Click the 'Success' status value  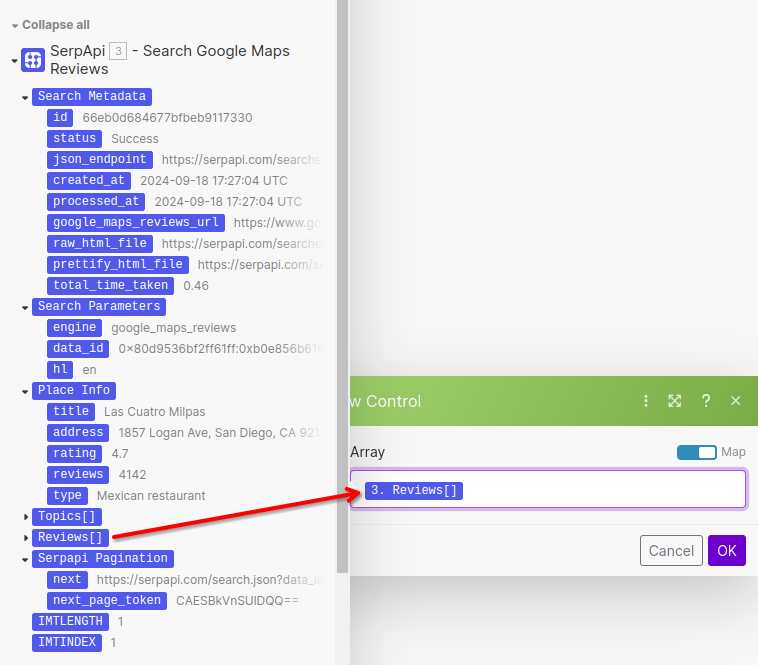pyautogui.click(x=135, y=139)
